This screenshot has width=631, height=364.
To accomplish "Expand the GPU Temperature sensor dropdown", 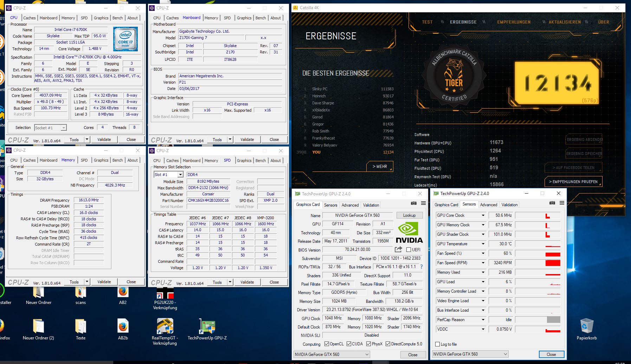I will point(483,244).
